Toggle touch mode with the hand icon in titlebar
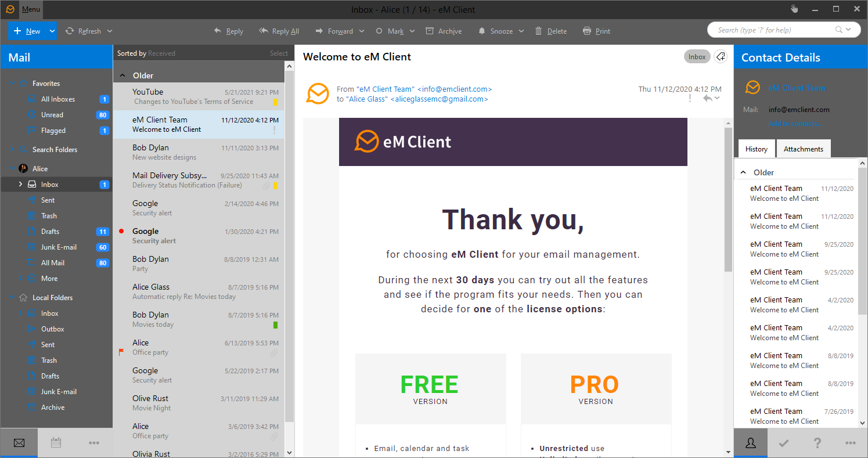 [794, 9]
